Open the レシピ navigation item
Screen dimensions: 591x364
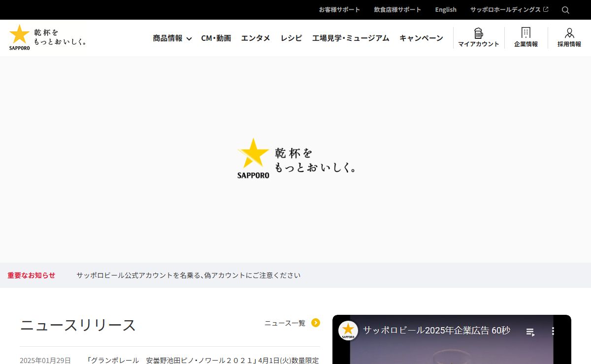(x=291, y=38)
